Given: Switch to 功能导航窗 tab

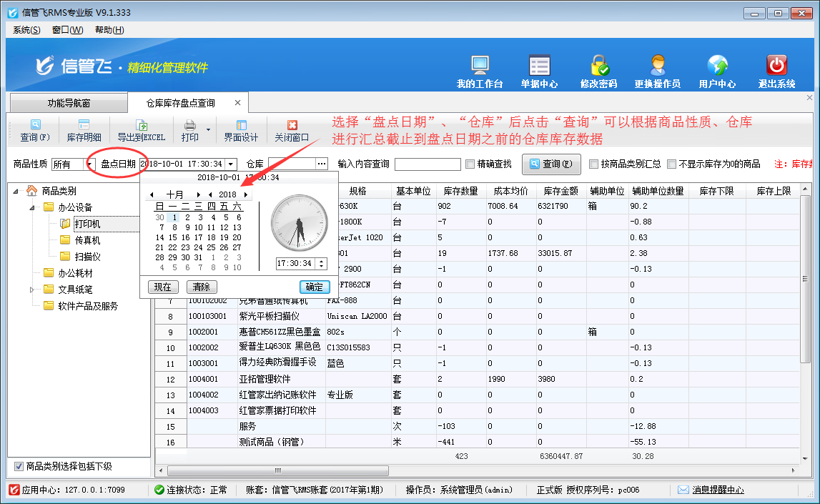Looking at the screenshot, I should 69,103.
